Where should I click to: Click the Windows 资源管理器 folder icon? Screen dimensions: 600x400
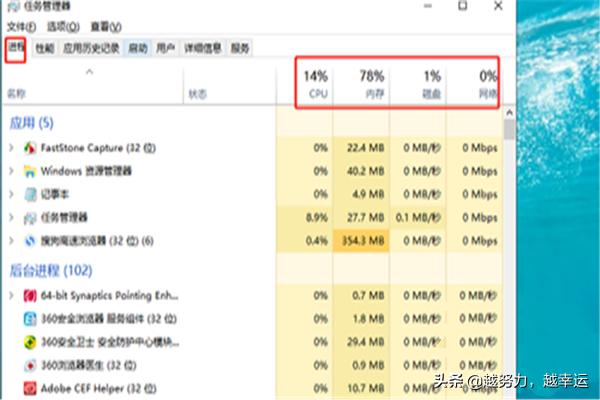(x=30, y=171)
